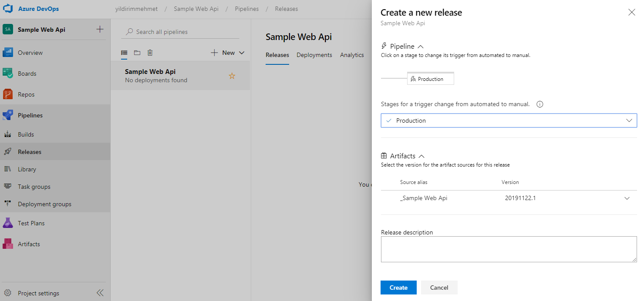Collapse the Pipeline section chevron
Screen dimensions: 644x301
pos(421,47)
